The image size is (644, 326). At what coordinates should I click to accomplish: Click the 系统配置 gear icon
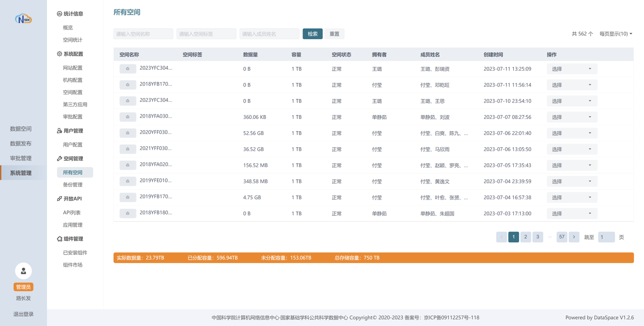59,54
